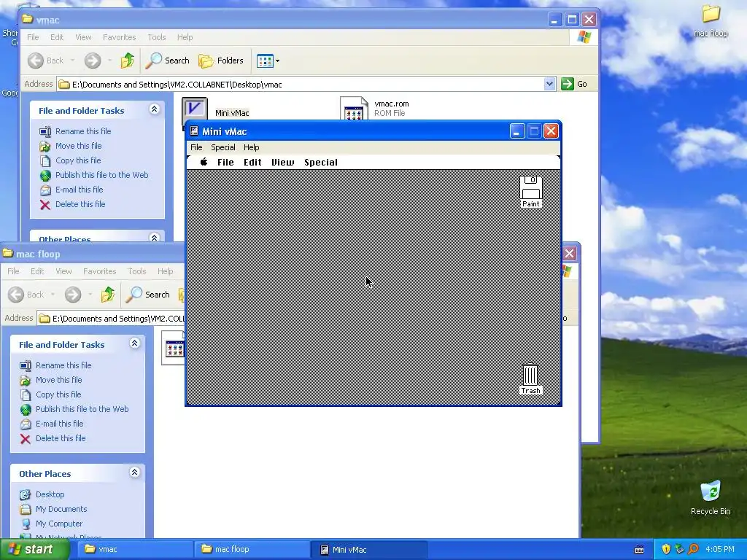The width and height of the screenshot is (747, 560).
Task: Open My Computer in mac floop Other Places
Action: click(x=59, y=524)
